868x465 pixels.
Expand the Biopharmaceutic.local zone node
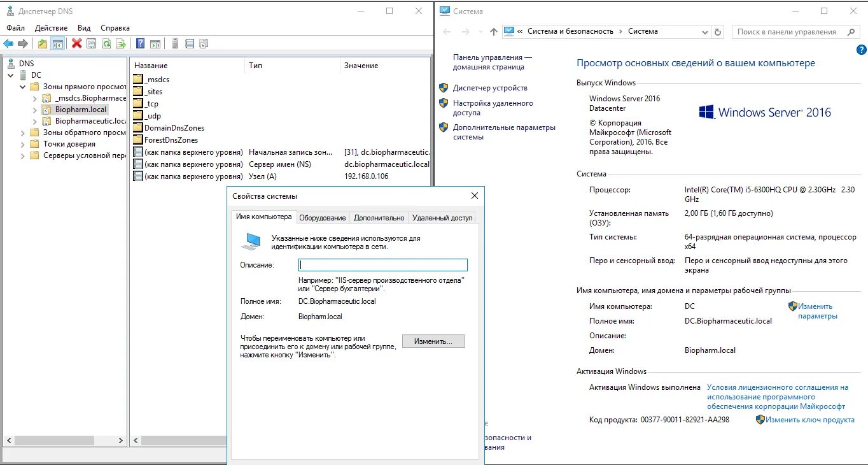[34, 121]
